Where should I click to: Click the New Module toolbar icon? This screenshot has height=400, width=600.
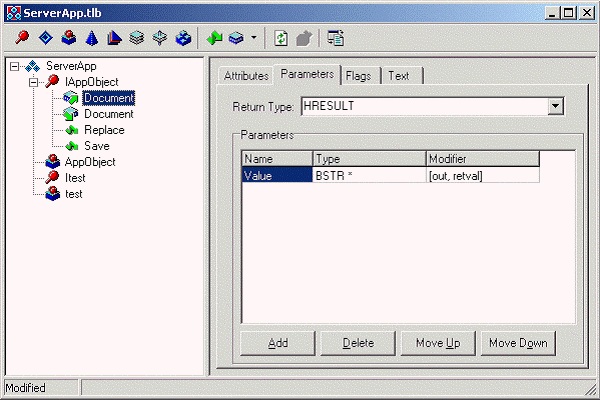click(x=183, y=38)
